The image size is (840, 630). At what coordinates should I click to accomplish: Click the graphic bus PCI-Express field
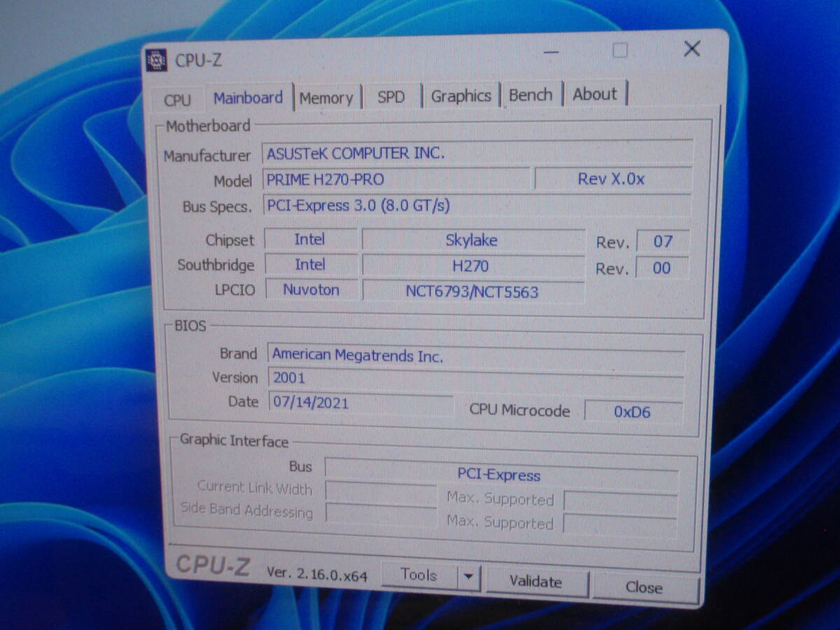(x=501, y=475)
